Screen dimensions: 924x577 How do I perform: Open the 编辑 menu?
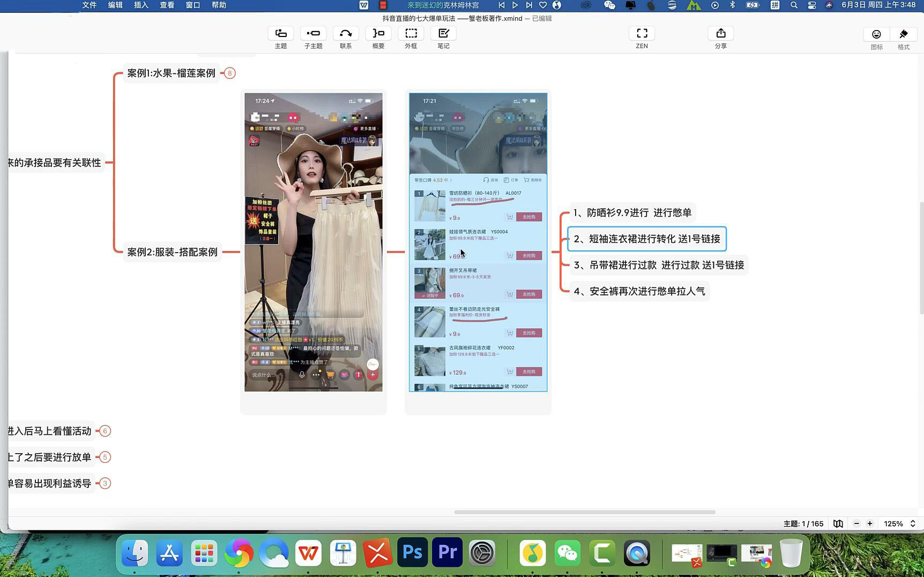(x=115, y=5)
